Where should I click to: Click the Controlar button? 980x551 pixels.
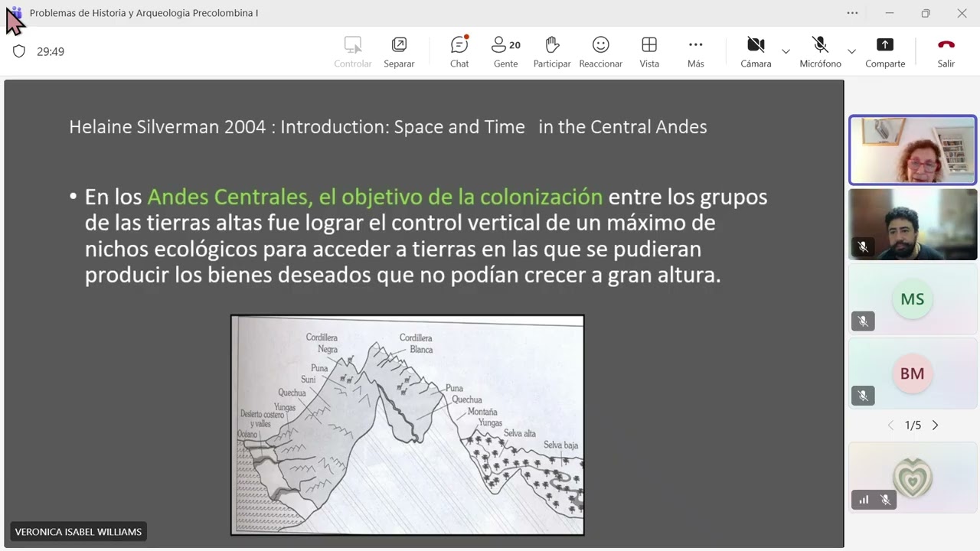[353, 52]
